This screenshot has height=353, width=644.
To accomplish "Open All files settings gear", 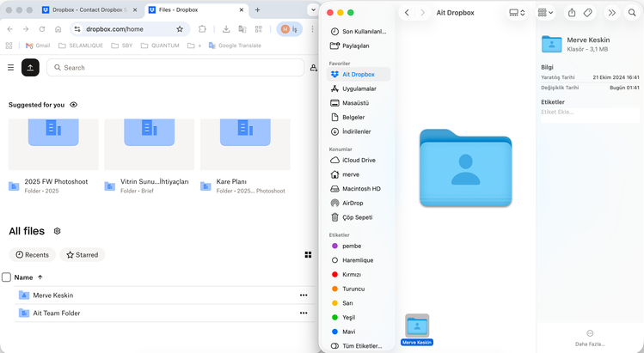I will 58,231.
